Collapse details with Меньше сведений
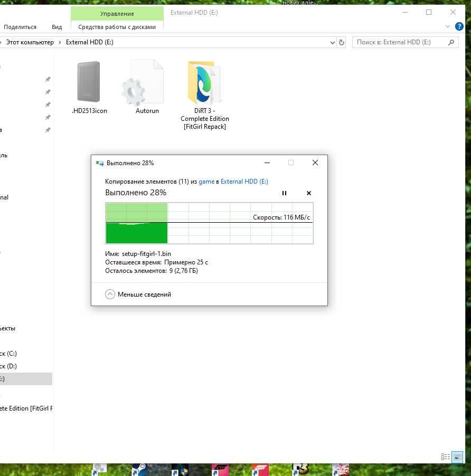471x476 pixels. [x=138, y=294]
